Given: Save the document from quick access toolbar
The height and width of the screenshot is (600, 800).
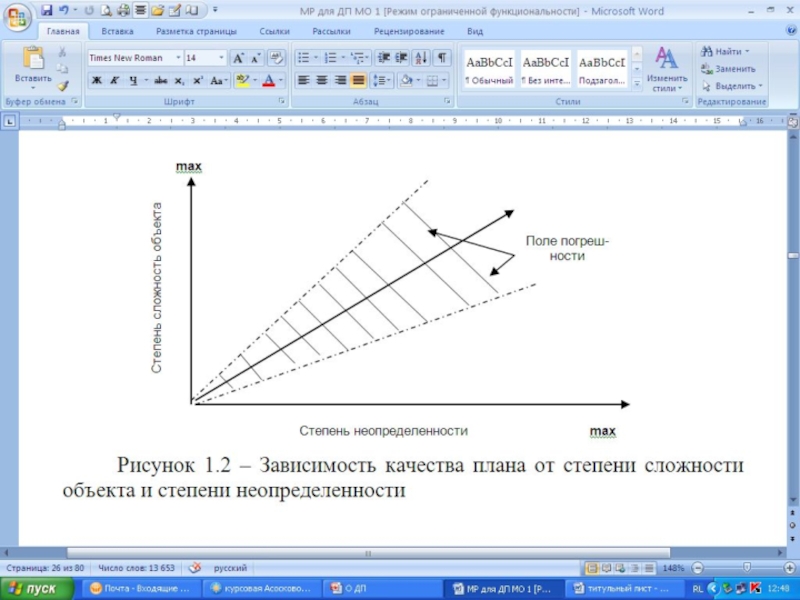Looking at the screenshot, I should tap(46, 10).
